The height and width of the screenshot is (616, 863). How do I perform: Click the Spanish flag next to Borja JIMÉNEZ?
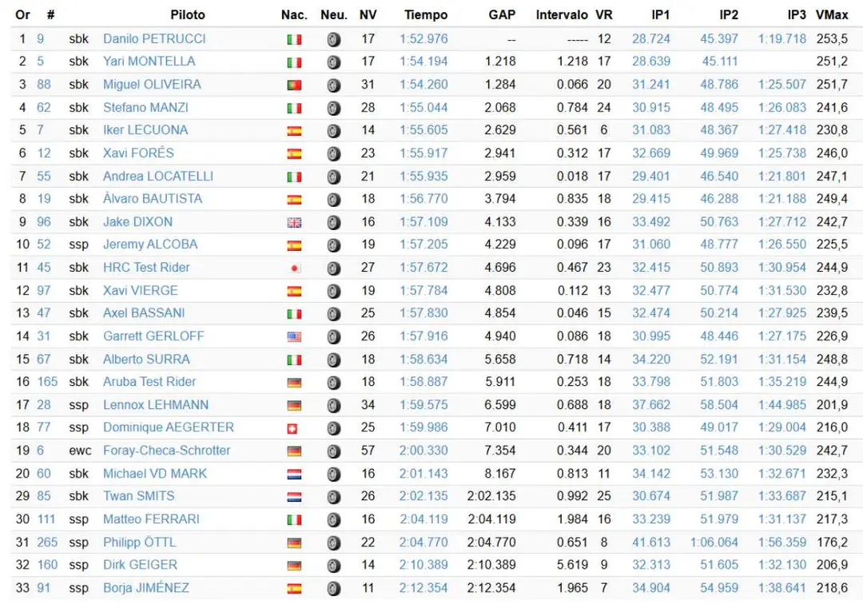[x=294, y=589]
